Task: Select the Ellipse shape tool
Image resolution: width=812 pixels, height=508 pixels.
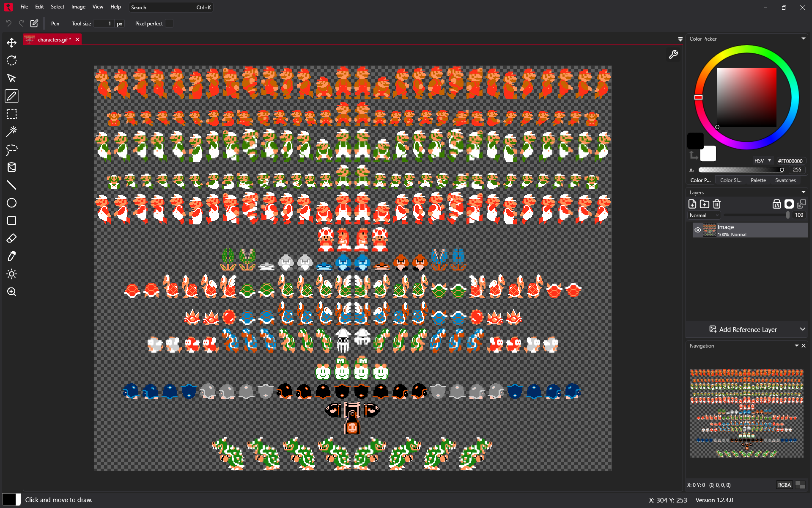Action: click(x=11, y=203)
